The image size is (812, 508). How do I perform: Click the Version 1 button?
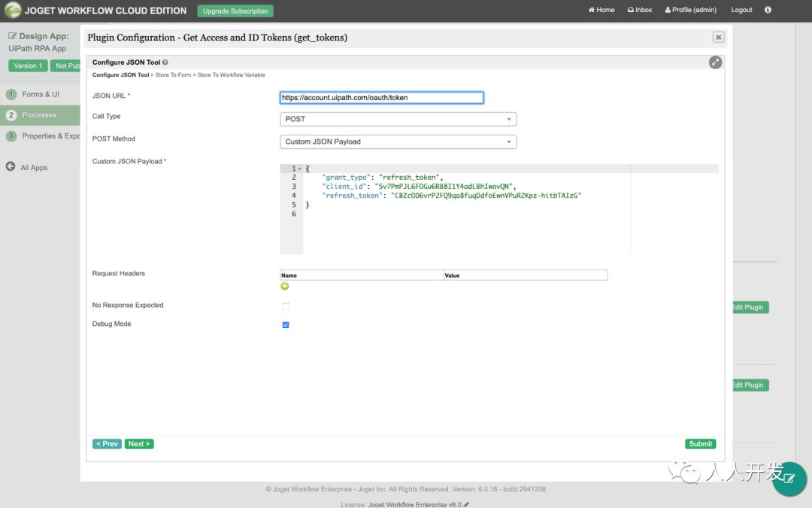(28, 65)
